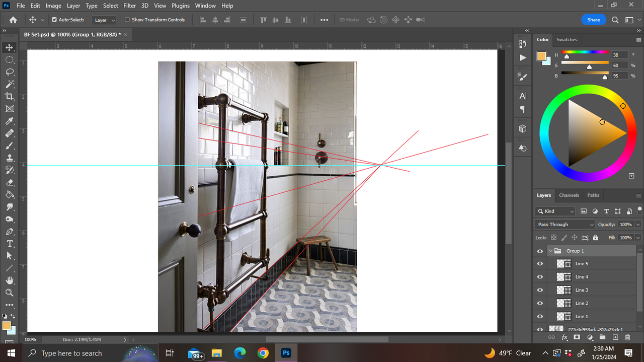Open Windows Start button

[x=12, y=353]
